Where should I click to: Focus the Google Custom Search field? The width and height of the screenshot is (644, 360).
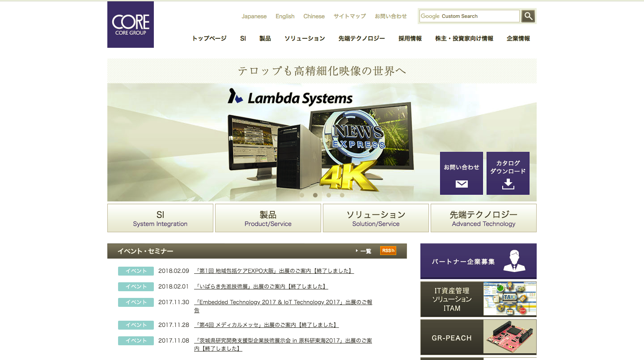(x=470, y=16)
